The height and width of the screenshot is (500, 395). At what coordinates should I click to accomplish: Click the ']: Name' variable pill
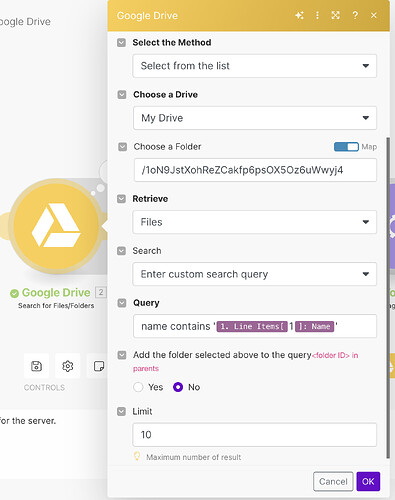pos(314,326)
